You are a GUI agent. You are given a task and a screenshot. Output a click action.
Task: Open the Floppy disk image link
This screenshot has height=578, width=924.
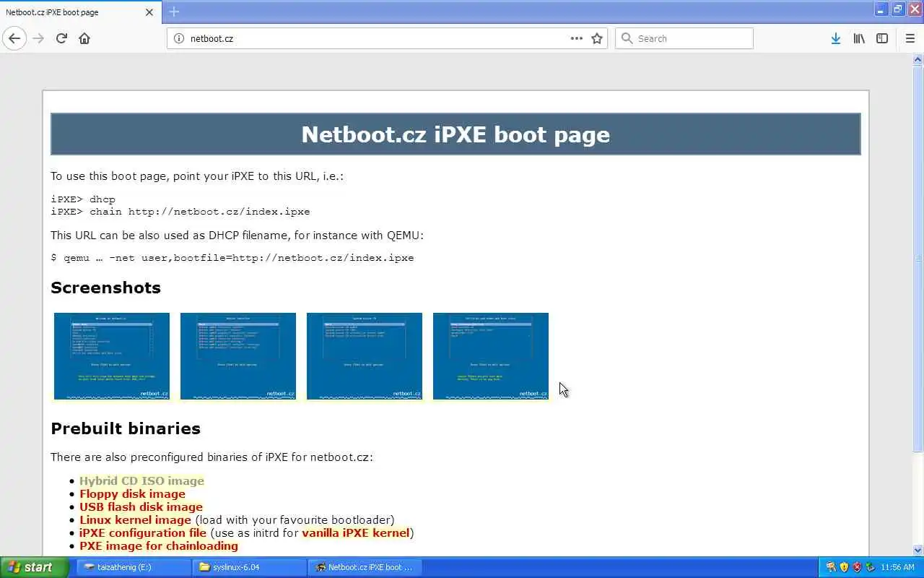point(132,493)
